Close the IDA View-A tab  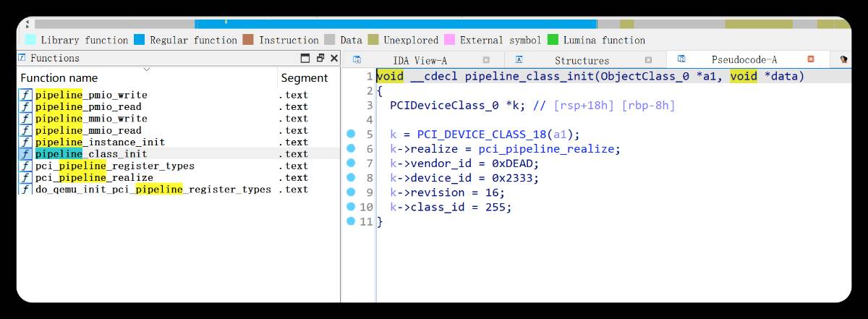(486, 60)
